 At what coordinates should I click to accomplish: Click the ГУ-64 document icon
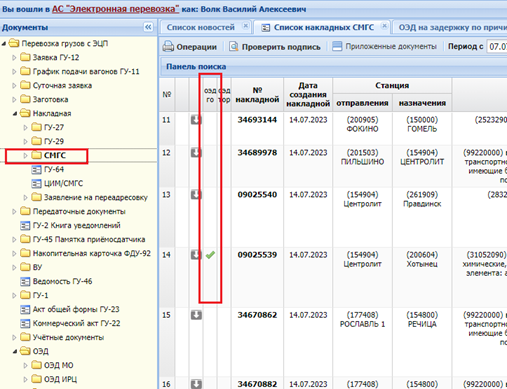pos(36,170)
